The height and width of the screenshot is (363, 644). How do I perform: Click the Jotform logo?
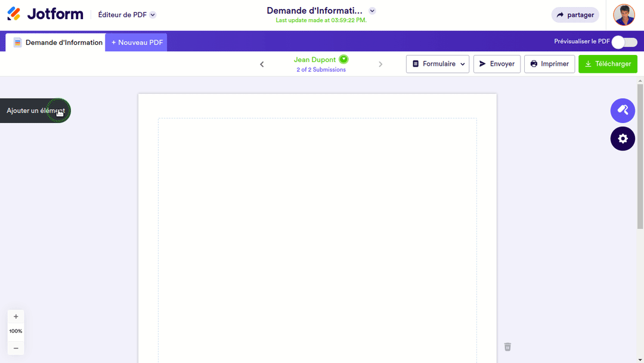coord(45,14)
